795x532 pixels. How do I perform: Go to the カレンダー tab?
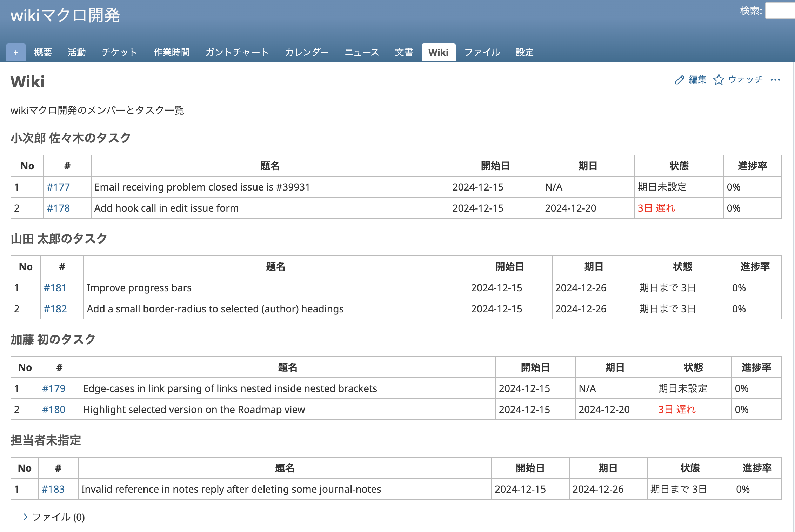point(306,53)
